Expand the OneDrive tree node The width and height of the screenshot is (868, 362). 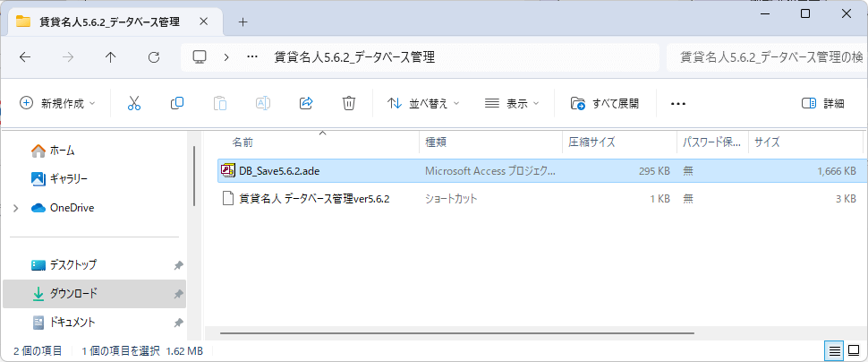pos(15,208)
